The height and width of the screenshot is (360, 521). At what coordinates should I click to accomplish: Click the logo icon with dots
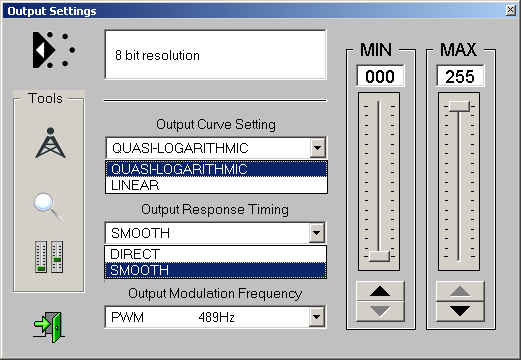[54, 50]
